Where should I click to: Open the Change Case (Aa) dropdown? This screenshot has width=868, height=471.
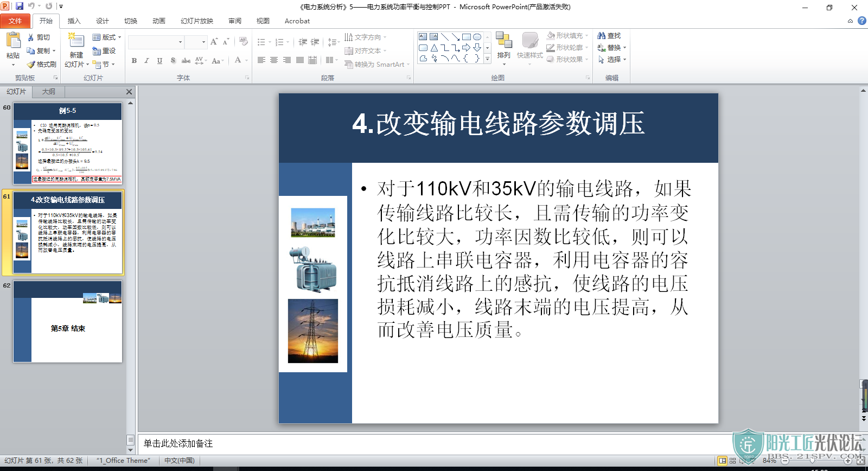tap(218, 60)
